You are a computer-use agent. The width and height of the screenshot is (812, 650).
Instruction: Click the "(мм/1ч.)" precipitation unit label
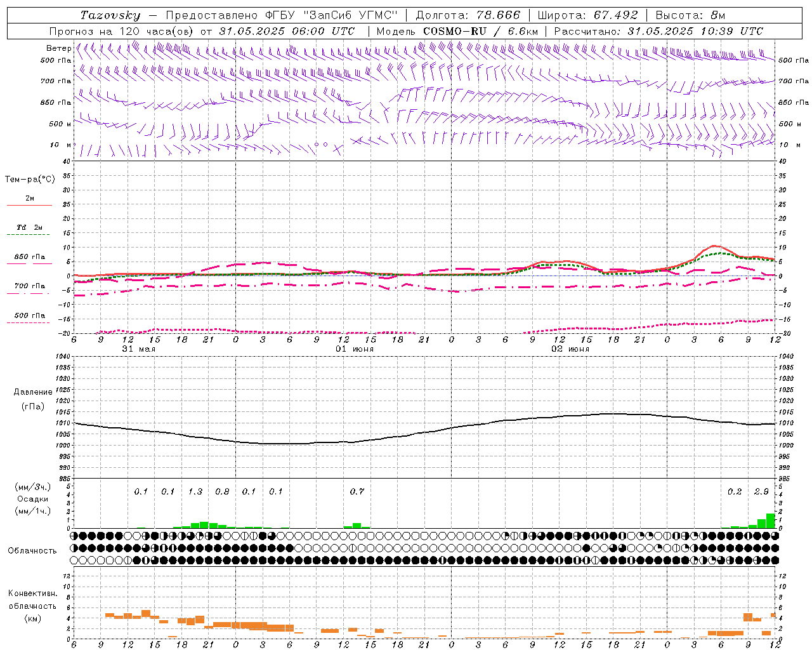pos(32,511)
